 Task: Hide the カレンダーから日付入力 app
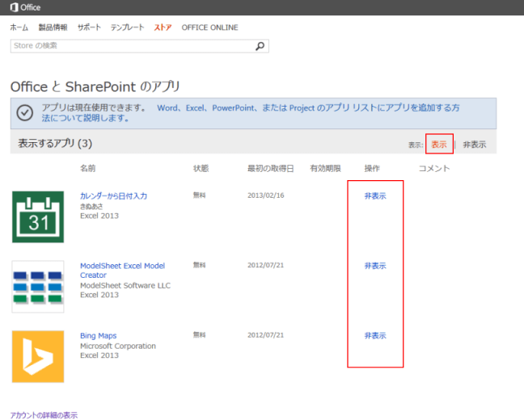click(x=374, y=196)
